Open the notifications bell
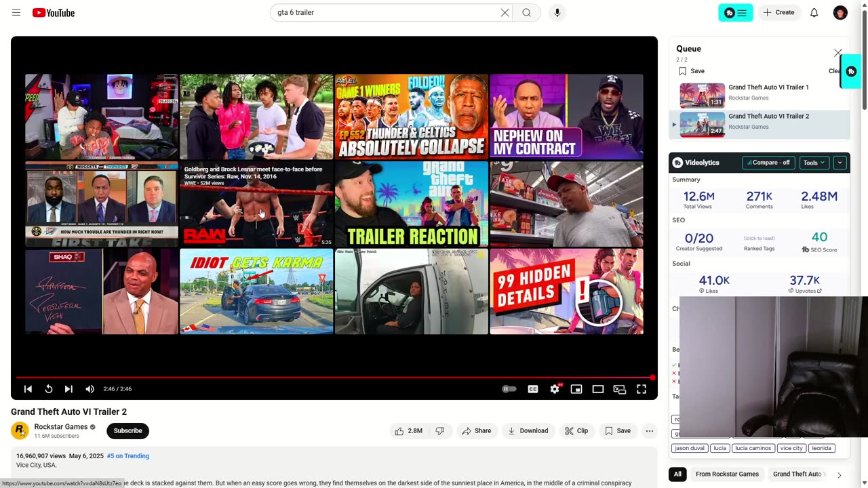Screen dimensions: 868x488 [814, 13]
